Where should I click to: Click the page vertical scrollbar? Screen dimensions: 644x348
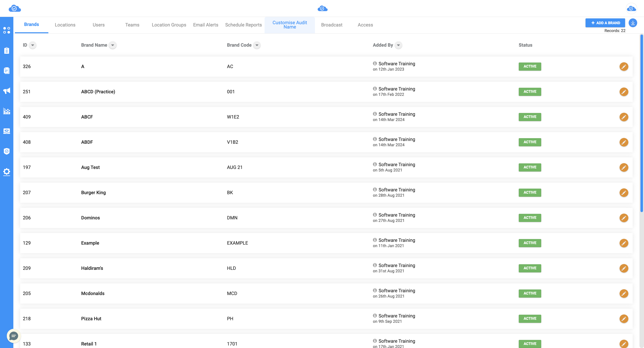pyautogui.click(x=641, y=124)
